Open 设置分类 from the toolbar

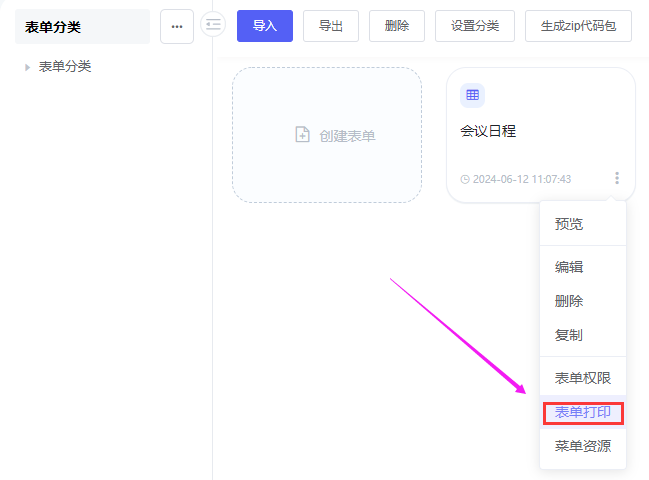pos(475,26)
